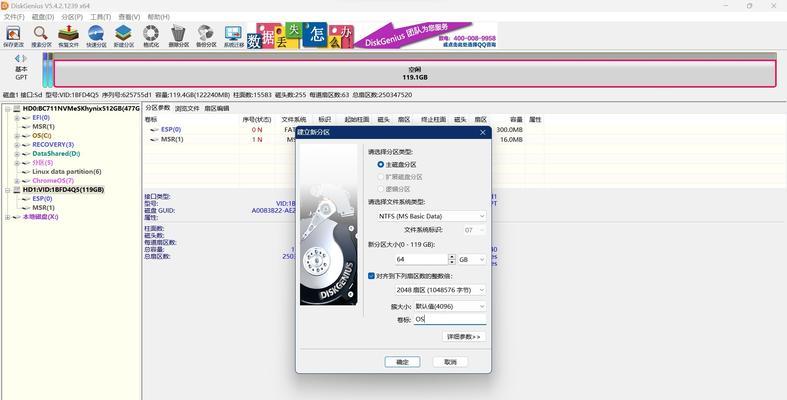Viewport: 787px width, 400px height.
Task: Click the 容量 column header
Action: coord(516,119)
